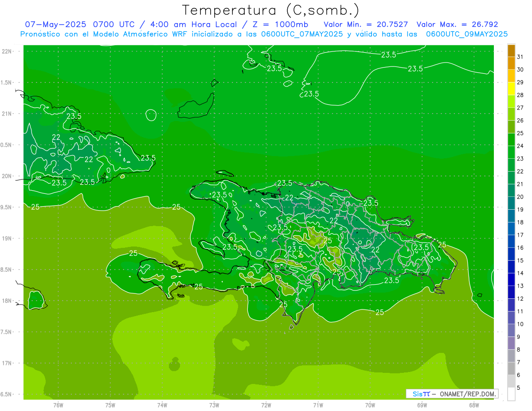Select the Valor Min. = 20.7527 value

click(366, 24)
